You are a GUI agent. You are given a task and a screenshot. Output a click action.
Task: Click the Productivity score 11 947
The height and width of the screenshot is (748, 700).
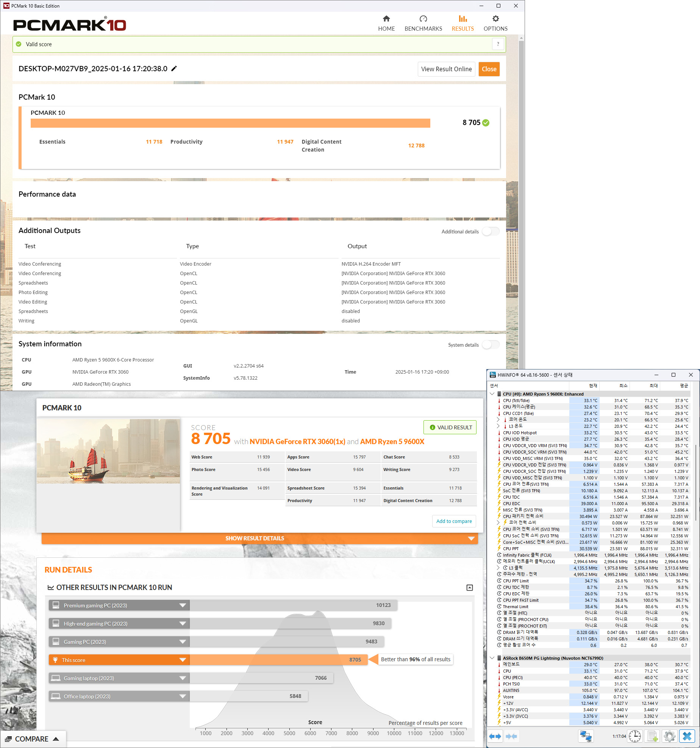[285, 142]
